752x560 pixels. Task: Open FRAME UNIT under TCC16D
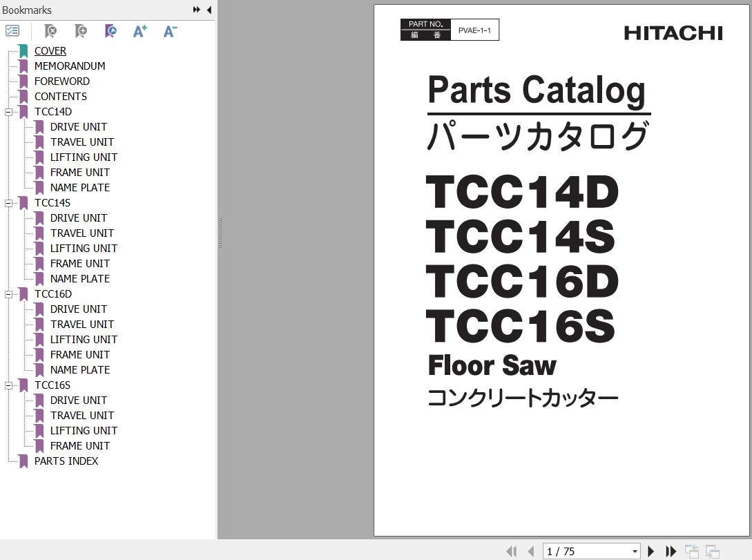[x=80, y=355]
